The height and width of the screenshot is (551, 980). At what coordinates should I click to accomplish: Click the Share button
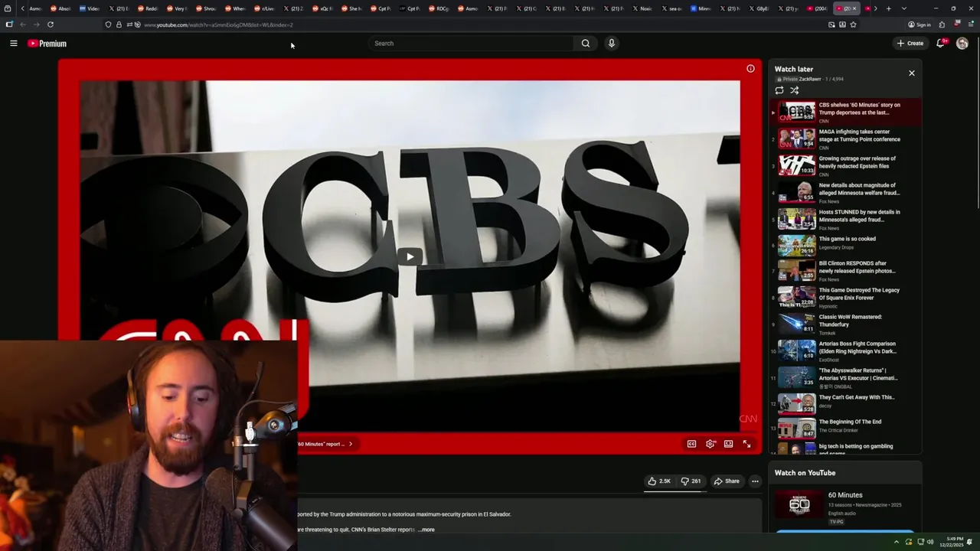pyautogui.click(x=727, y=481)
